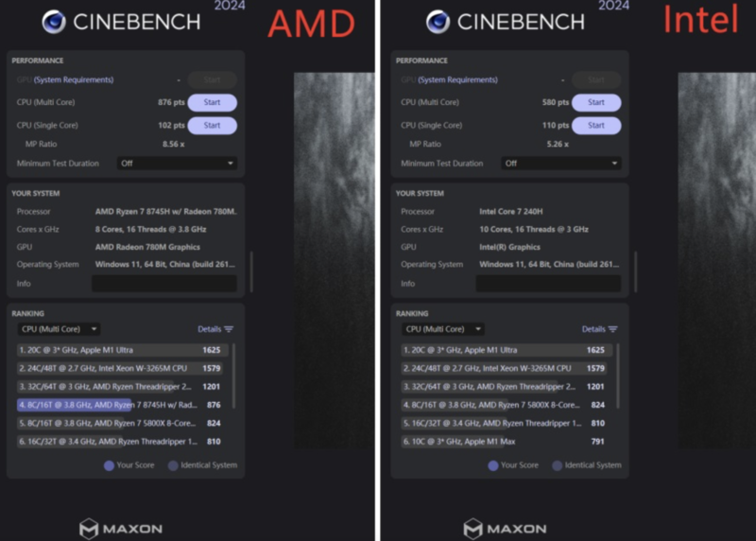The image size is (756, 541).
Task: Click the Cinebench logo icon in AMD panel
Action: tap(53, 22)
